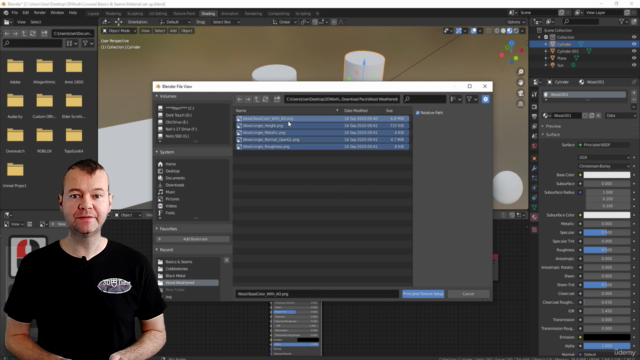Click Base Color swatch
The image size is (640, 360).
pos(607,175)
